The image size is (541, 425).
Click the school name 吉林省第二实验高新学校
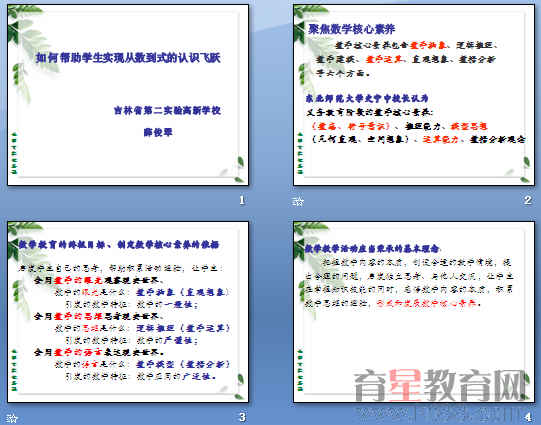click(x=167, y=110)
